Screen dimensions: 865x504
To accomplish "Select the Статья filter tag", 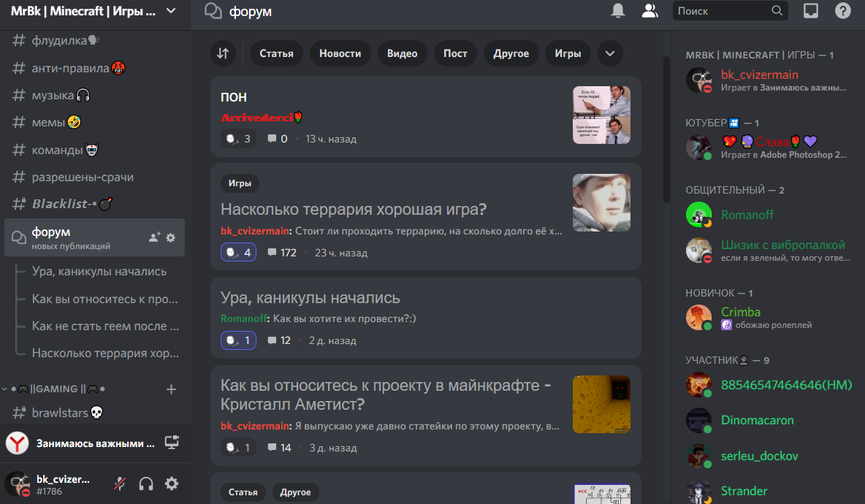I will [x=276, y=53].
